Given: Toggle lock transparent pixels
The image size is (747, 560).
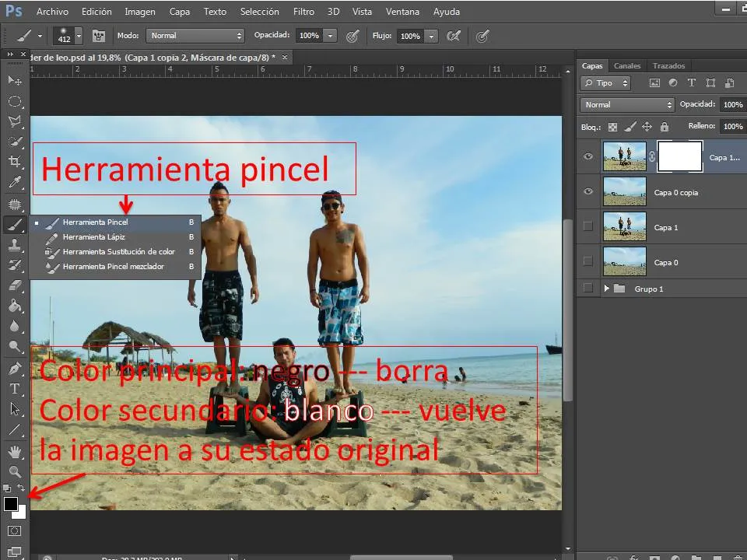Looking at the screenshot, I should (x=613, y=127).
